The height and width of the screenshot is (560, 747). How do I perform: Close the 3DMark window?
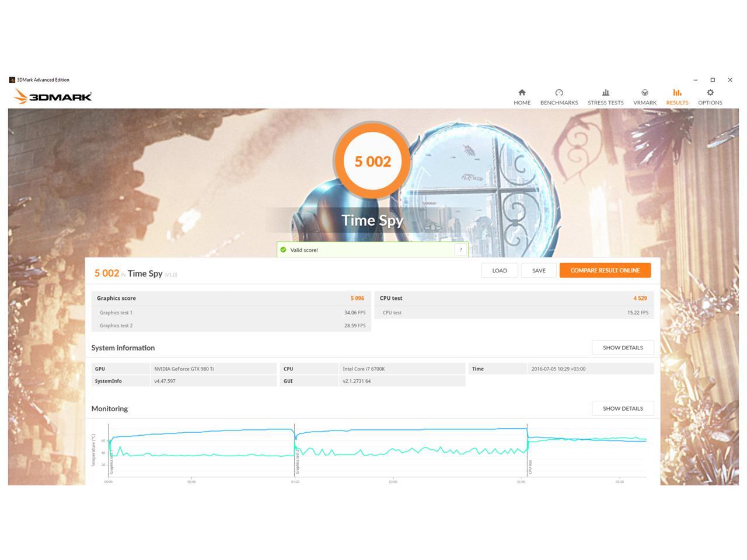click(x=730, y=80)
